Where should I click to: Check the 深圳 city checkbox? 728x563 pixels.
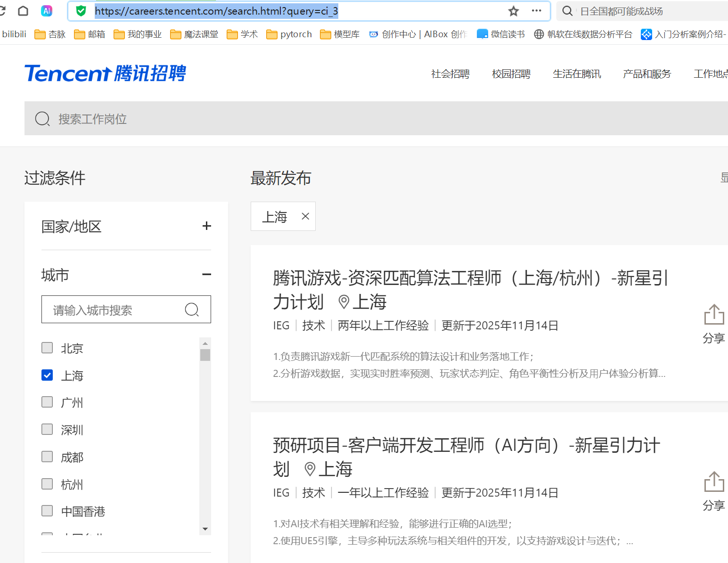[x=47, y=429]
